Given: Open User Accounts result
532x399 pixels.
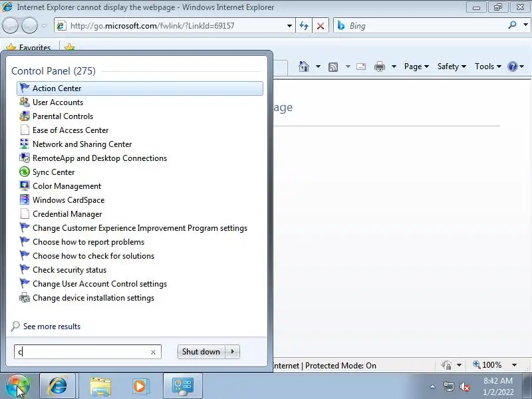Looking at the screenshot, I should coord(140,102).
